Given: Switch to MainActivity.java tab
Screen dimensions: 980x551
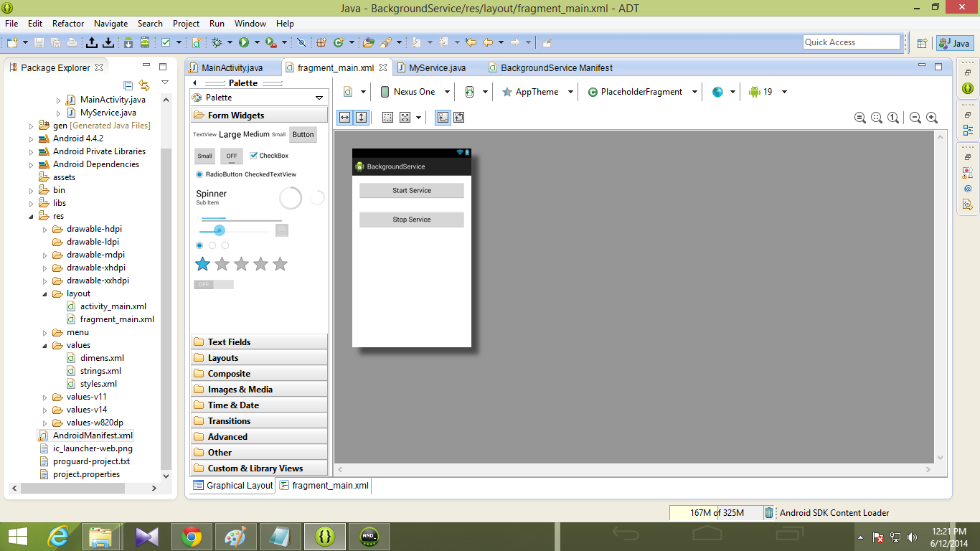Looking at the screenshot, I should (232, 67).
